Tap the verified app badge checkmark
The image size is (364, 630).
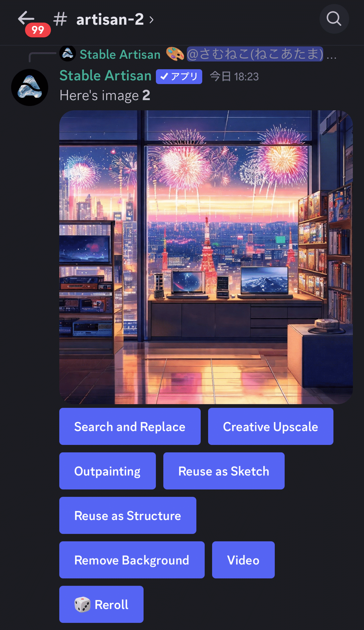[164, 77]
